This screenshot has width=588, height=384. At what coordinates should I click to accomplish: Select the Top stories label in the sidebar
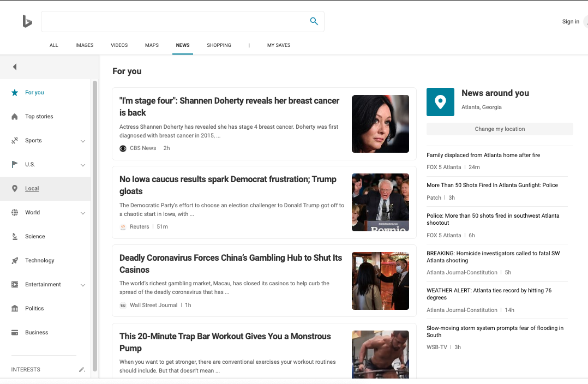(39, 116)
